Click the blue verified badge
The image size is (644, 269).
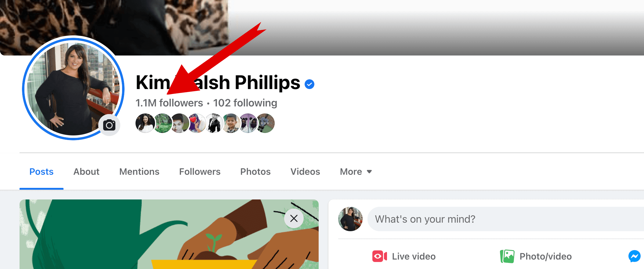click(x=309, y=84)
